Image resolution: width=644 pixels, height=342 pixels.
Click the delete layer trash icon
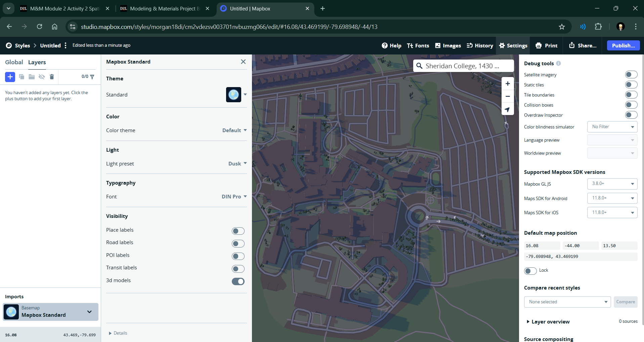[52, 77]
